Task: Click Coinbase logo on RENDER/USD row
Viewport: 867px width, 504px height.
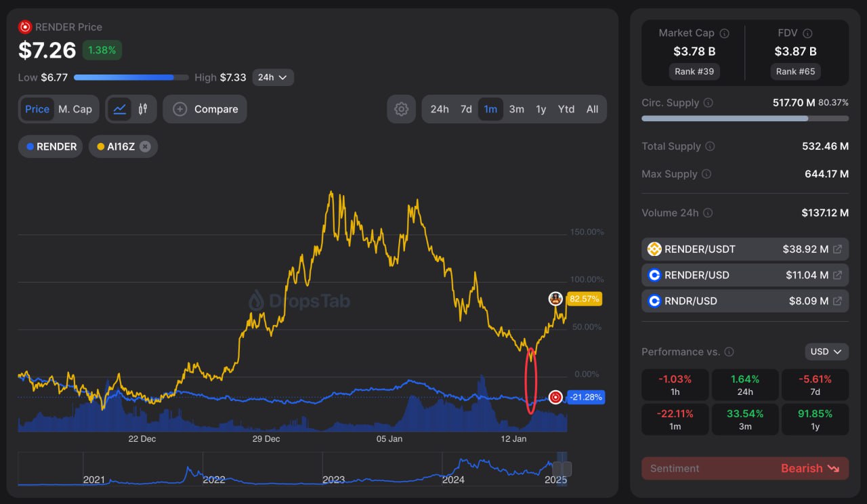Action: (x=654, y=275)
